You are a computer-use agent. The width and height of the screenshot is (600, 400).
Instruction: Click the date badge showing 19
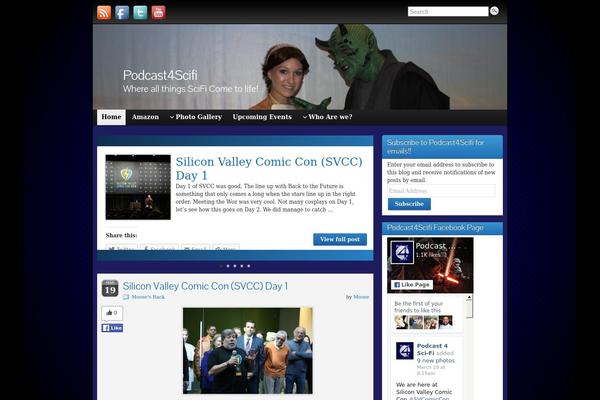[x=110, y=288]
